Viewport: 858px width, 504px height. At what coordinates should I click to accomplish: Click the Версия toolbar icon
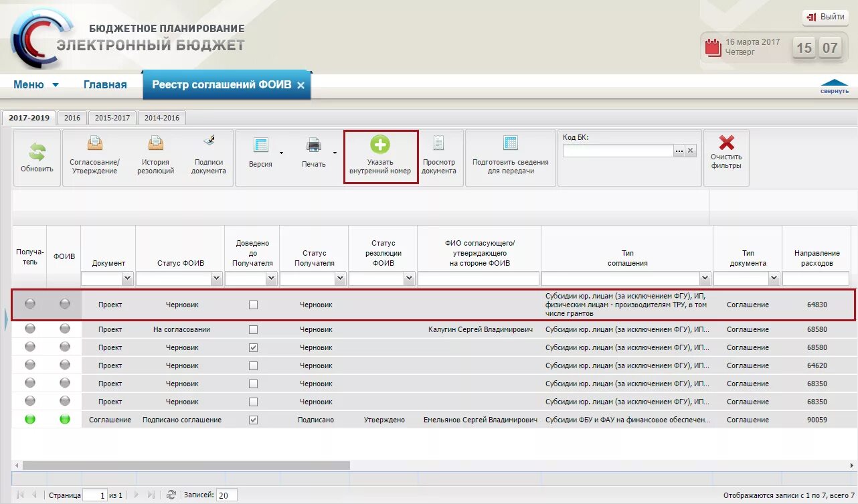(x=260, y=145)
